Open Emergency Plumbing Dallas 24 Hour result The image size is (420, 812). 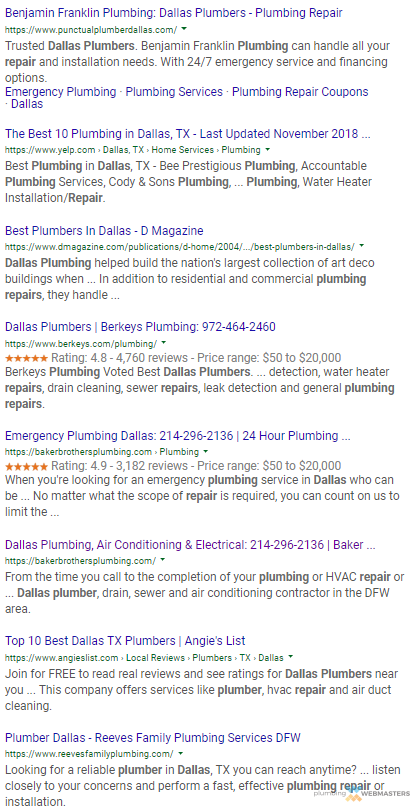[178, 436]
